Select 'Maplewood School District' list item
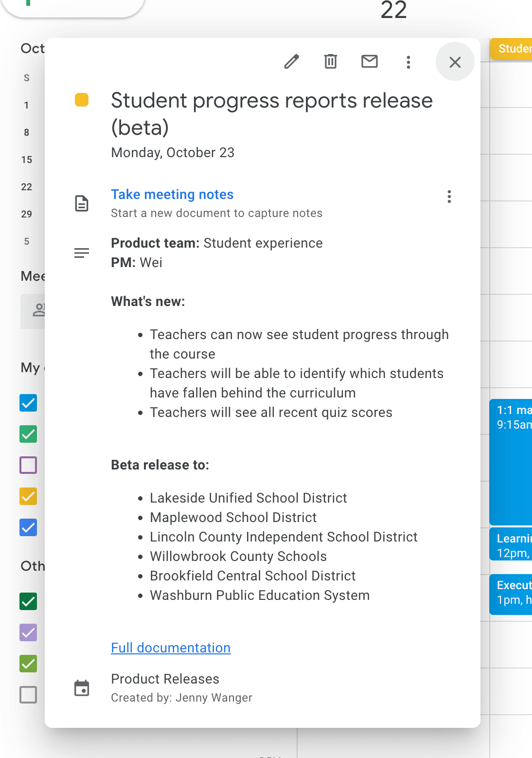Screen dimensions: 532x758 point(233,517)
